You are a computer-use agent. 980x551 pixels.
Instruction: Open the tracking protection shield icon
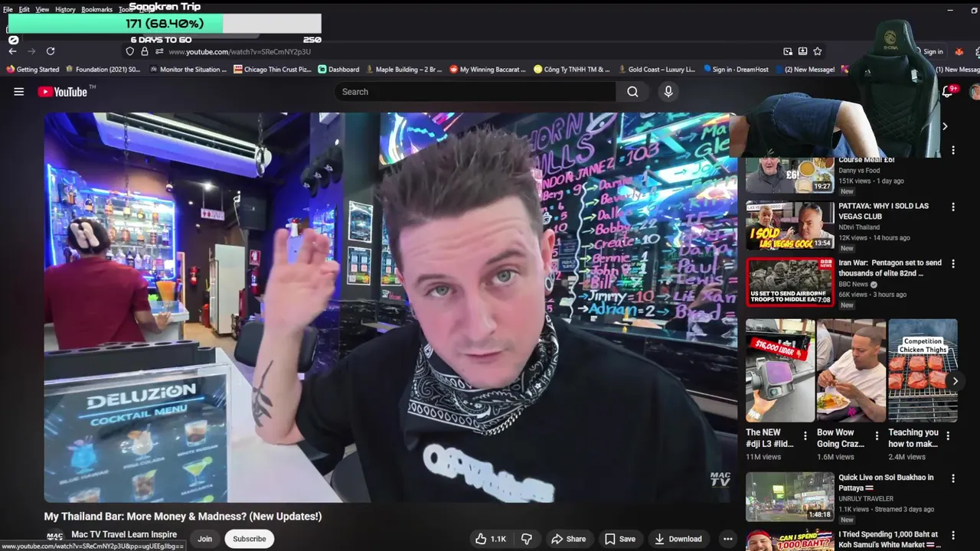[x=130, y=51]
